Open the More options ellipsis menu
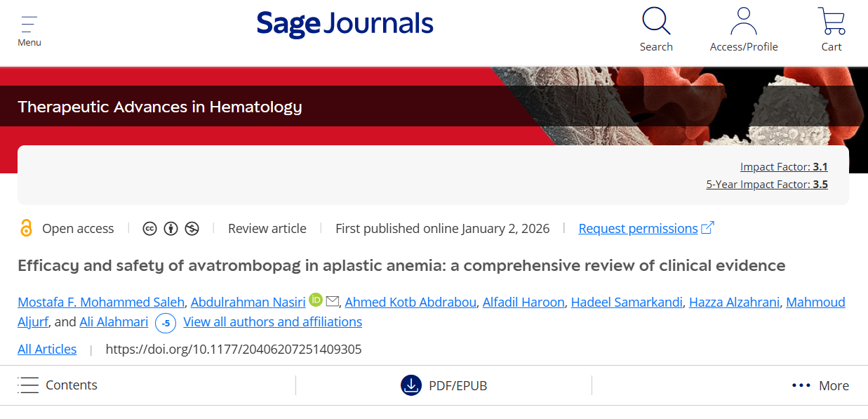Screen dimensions: 868x419 tap(801, 385)
